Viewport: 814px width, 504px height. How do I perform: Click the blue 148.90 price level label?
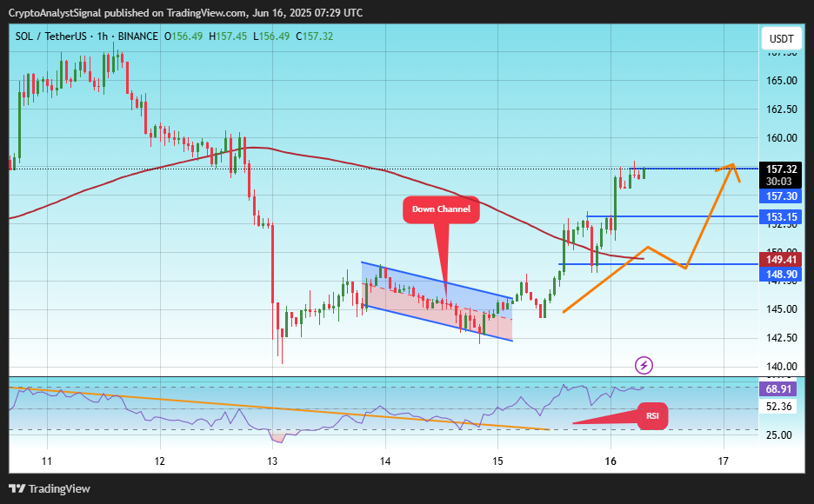point(781,275)
